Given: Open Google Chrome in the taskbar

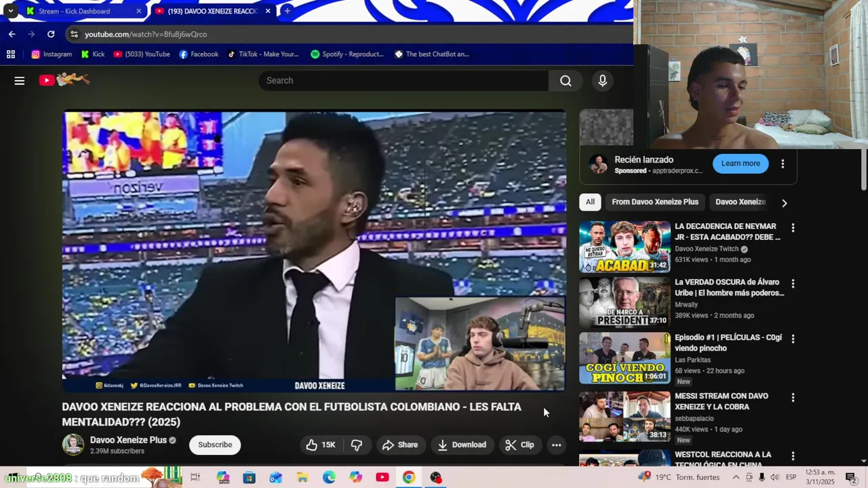Looking at the screenshot, I should [x=409, y=477].
